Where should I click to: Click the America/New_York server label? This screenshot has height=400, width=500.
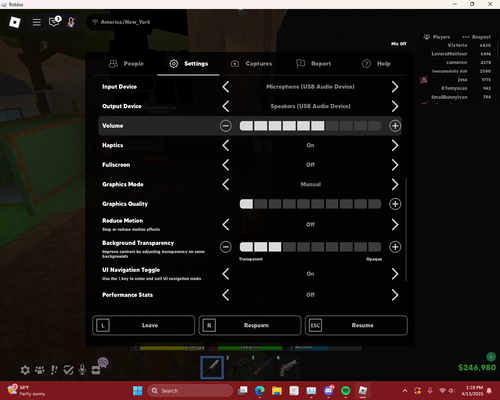click(x=125, y=22)
